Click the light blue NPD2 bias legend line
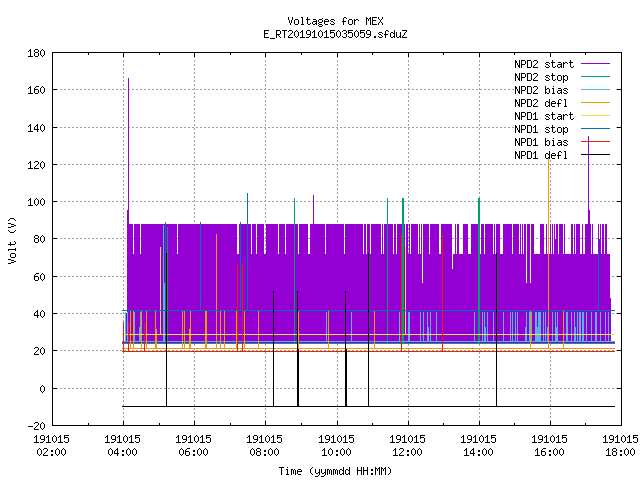This screenshot has width=640, height=480. (x=595, y=90)
